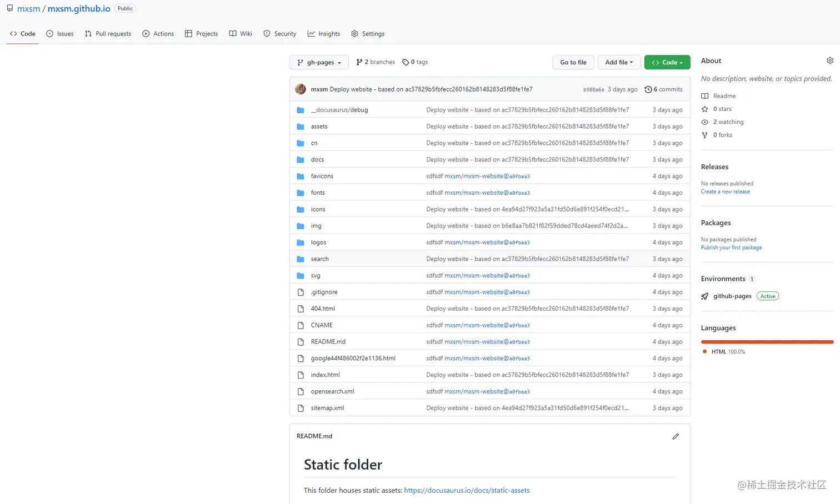The width and height of the screenshot is (840, 504).
Task: Click the folder icon beside cn
Action: pyautogui.click(x=301, y=143)
